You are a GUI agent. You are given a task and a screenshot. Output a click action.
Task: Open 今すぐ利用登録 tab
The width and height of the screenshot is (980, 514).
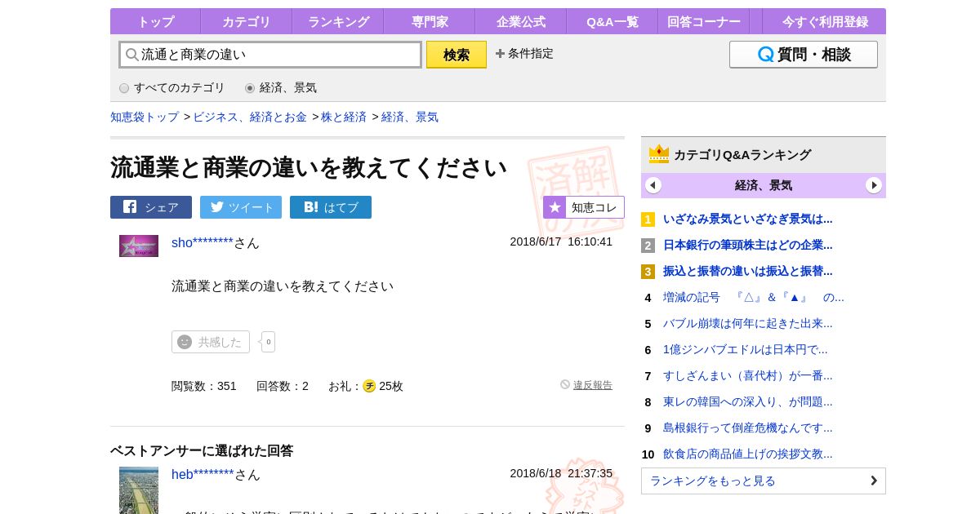(x=824, y=22)
